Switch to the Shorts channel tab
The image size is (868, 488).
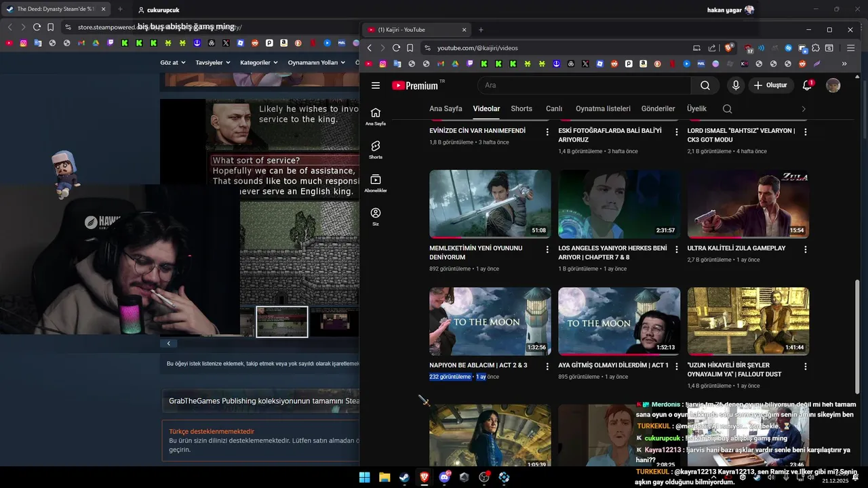(x=521, y=108)
